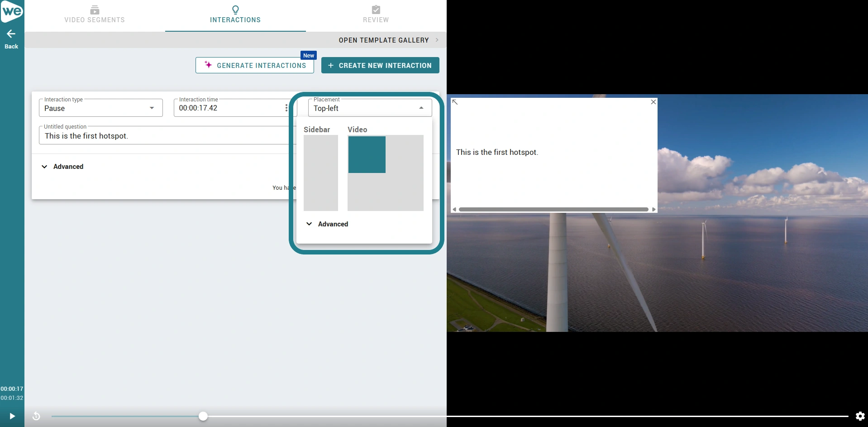Open the template gallery

click(x=384, y=40)
